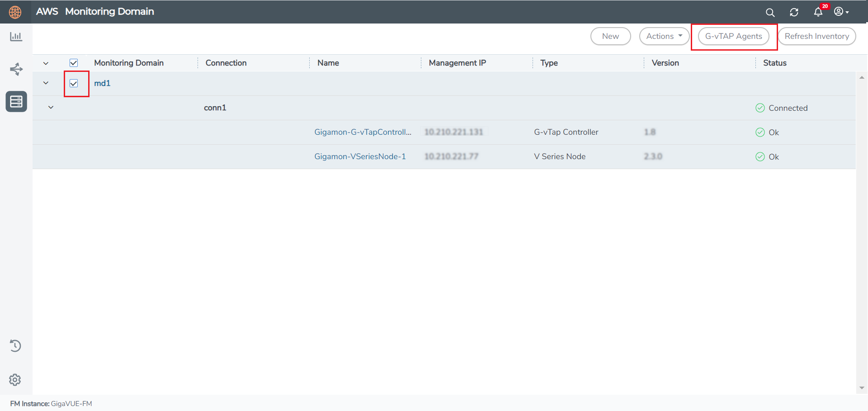Open the Gigamon-VSeriesNode-1 link
This screenshot has width=868, height=411.
[x=360, y=156]
